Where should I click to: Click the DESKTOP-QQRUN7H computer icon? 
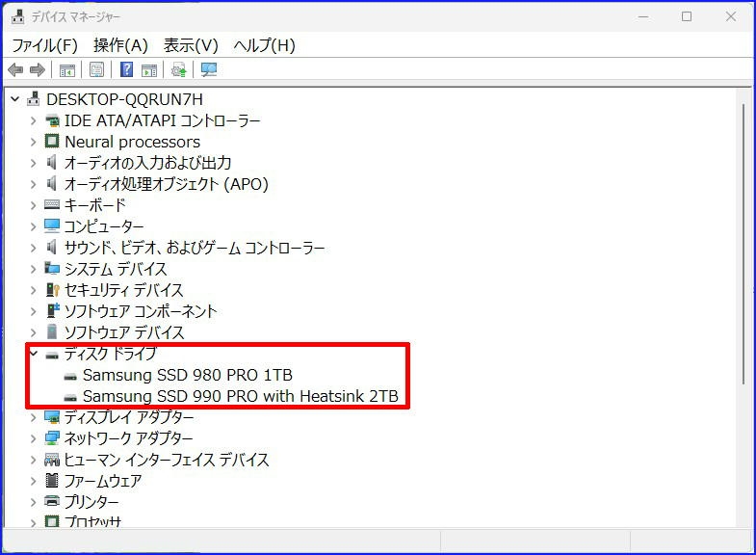pos(34,99)
